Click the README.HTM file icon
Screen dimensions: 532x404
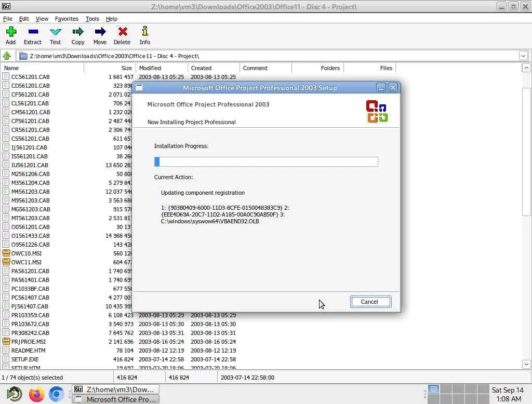pyautogui.click(x=6, y=350)
